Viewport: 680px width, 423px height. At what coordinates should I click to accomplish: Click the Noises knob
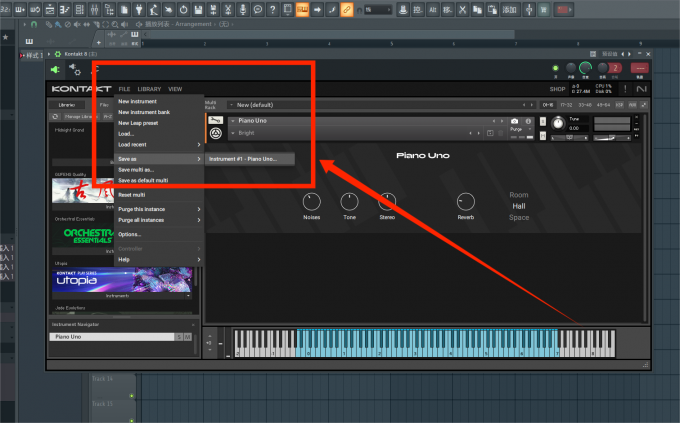coord(311,202)
